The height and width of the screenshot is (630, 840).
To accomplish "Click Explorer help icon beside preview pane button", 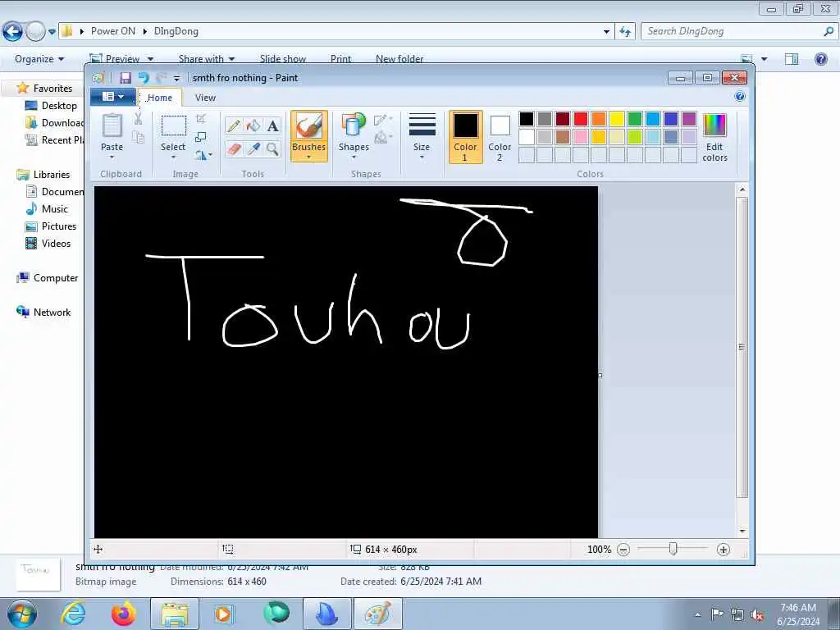I will [x=820, y=59].
